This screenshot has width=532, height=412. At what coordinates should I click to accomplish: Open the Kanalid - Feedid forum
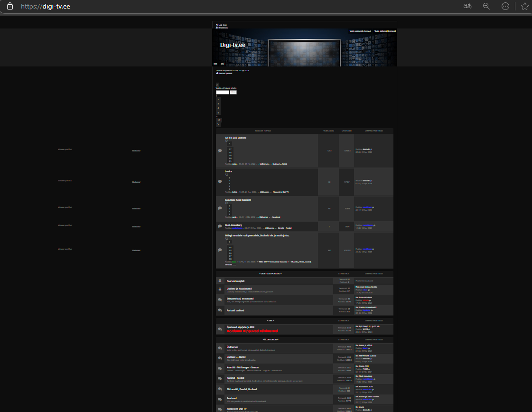point(235,378)
